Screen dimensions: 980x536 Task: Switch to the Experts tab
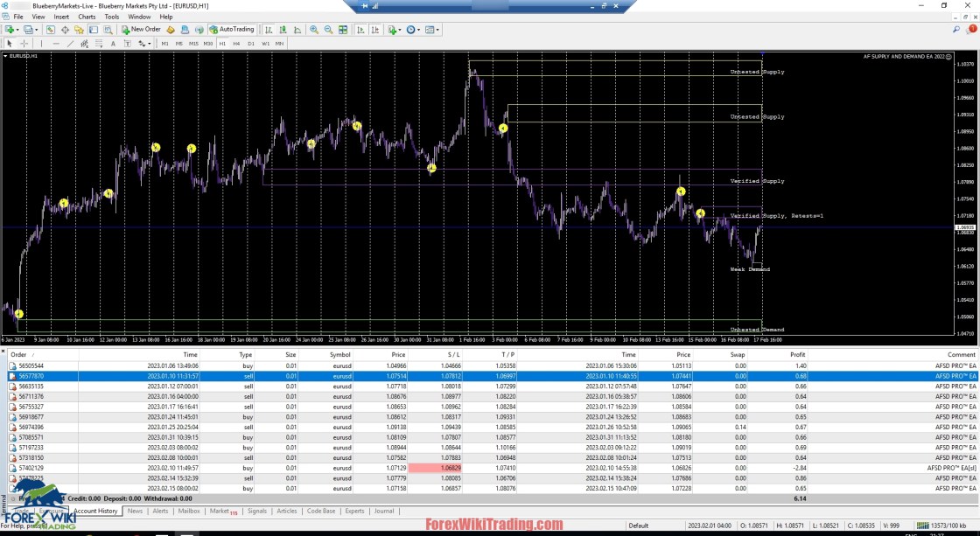[354, 511]
